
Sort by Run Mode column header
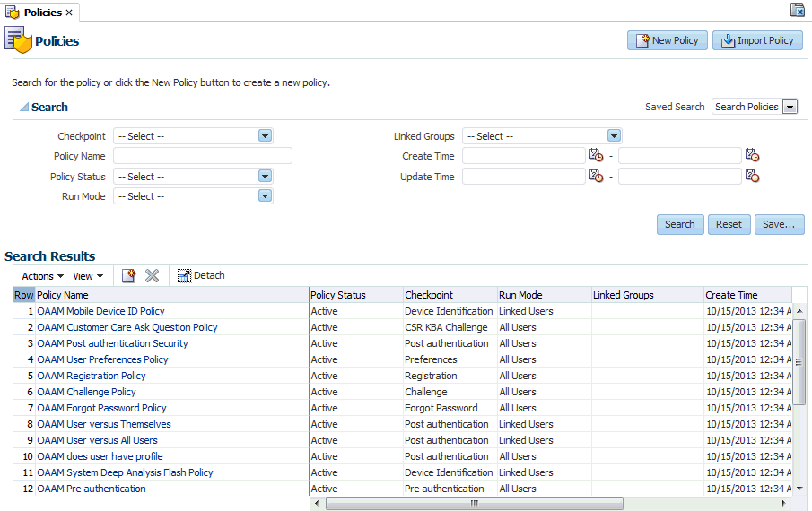(x=545, y=295)
